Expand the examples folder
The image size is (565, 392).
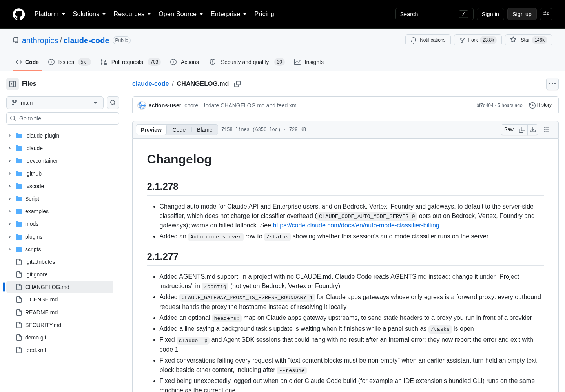(9, 211)
